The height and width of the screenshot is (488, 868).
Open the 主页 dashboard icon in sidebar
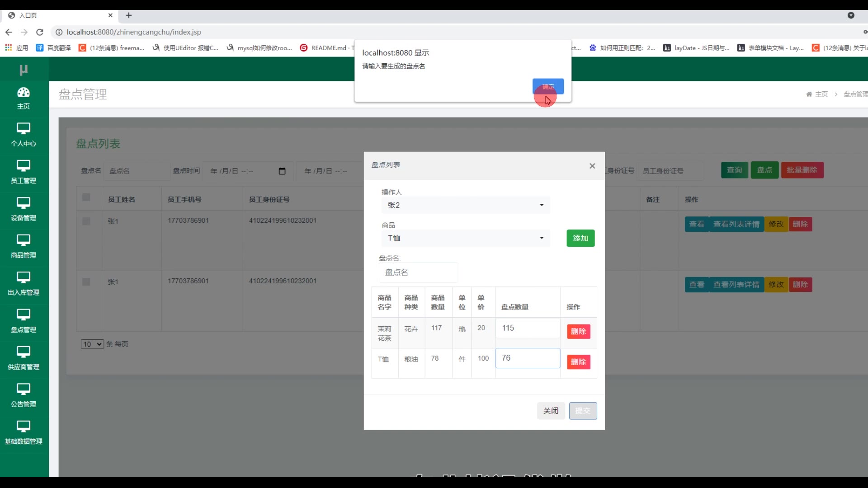tap(24, 93)
